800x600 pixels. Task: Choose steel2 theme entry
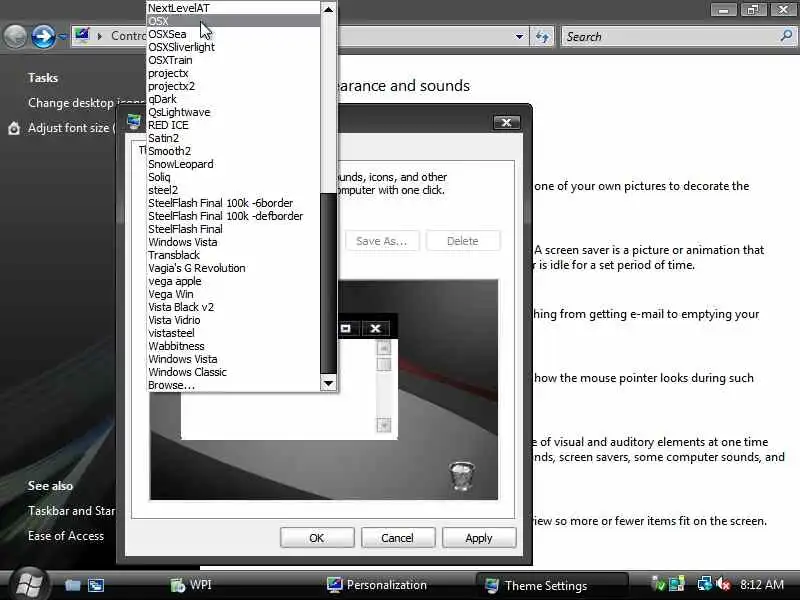click(234, 190)
